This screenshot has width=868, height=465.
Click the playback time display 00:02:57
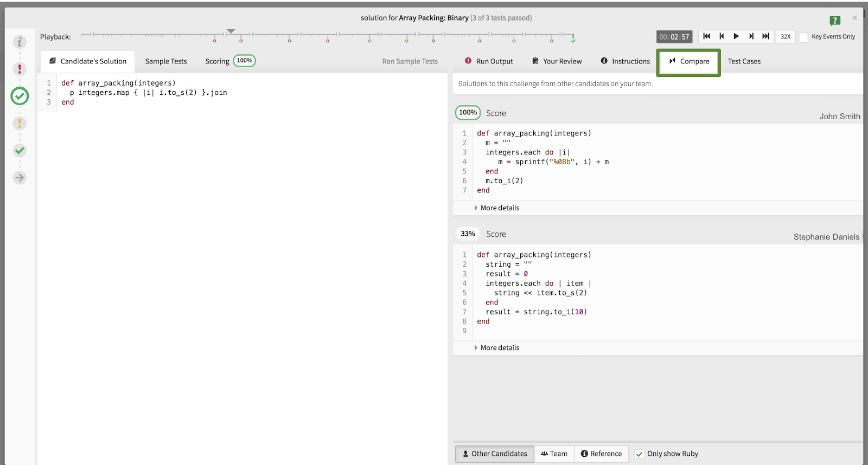[674, 37]
